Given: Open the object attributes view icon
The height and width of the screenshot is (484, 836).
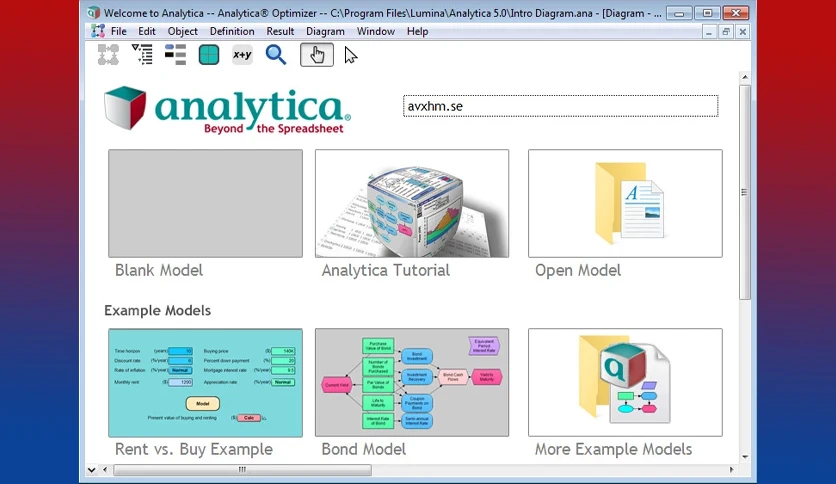Looking at the screenshot, I should [175, 55].
